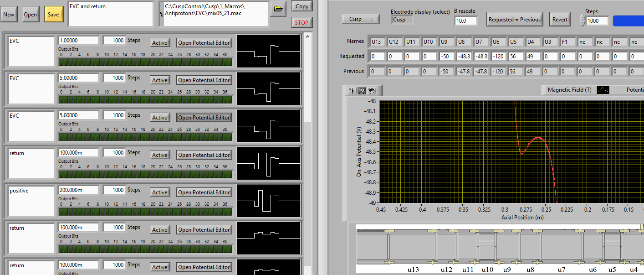This screenshot has height=275, width=644.
Task: Select the crosshair cursor graph tool
Action: point(352,91)
